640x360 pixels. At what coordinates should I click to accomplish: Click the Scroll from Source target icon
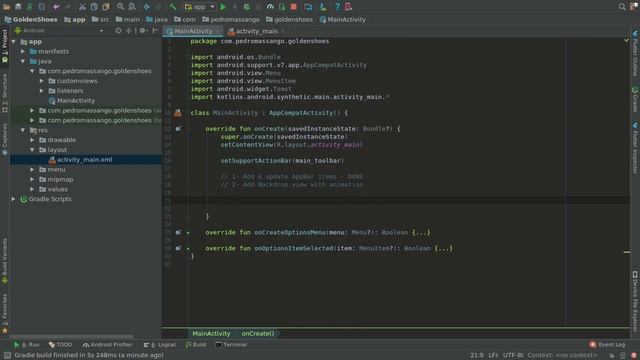118,30
